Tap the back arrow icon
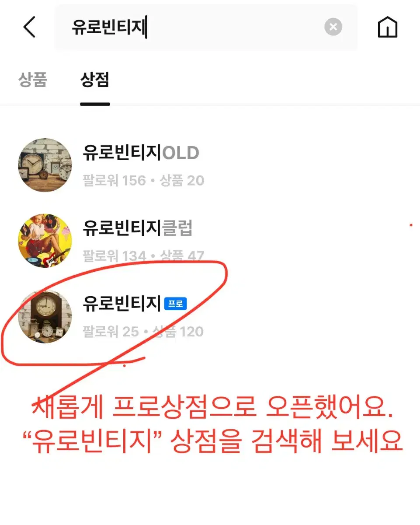Viewport: 420px width, 525px height. click(29, 28)
